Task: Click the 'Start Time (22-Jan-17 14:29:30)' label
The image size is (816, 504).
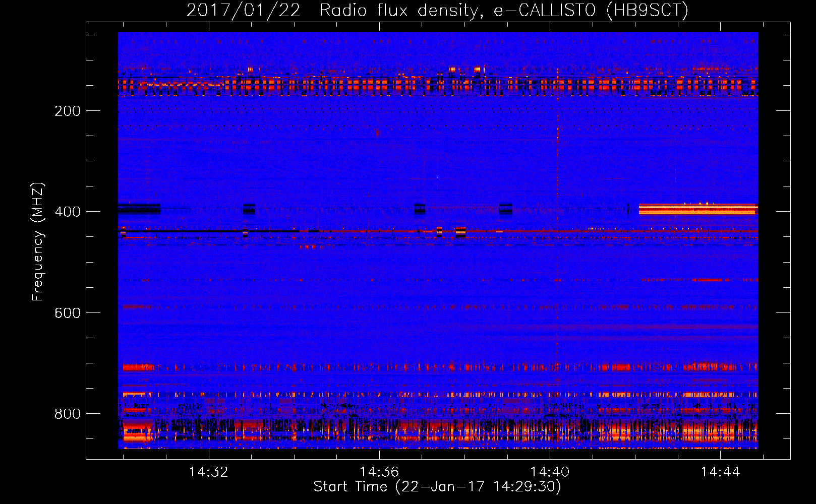Action: [437, 487]
